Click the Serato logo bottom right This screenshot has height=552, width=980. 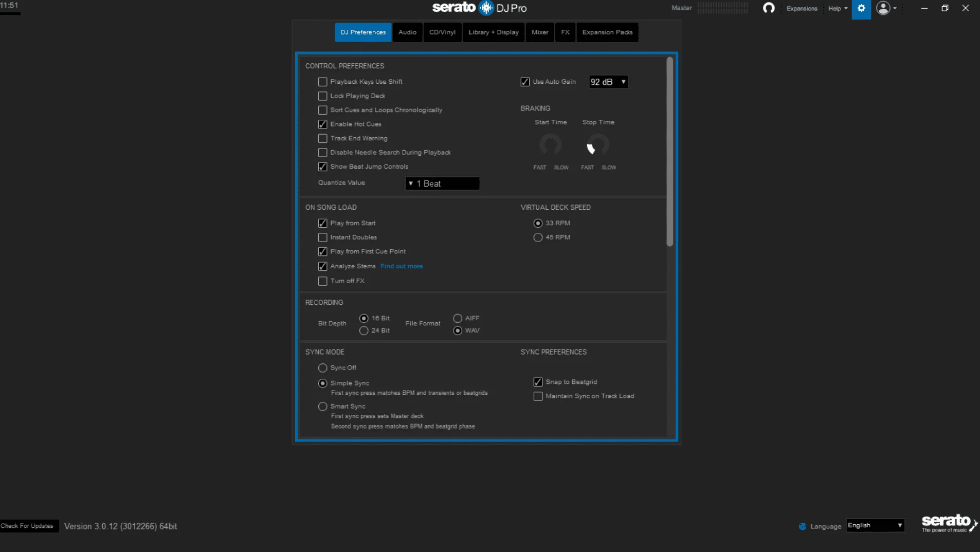949,524
